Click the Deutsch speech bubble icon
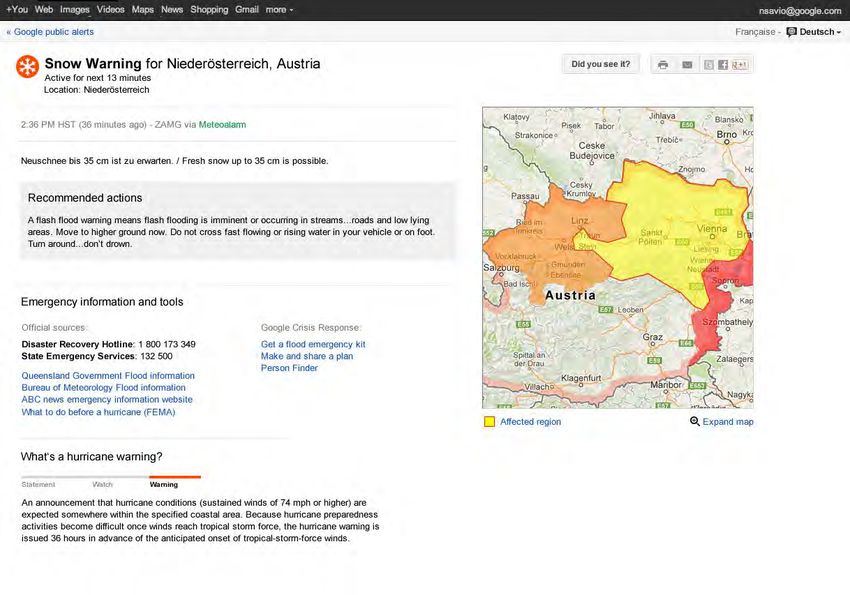Image resolution: width=850 pixels, height=595 pixels. (x=791, y=32)
